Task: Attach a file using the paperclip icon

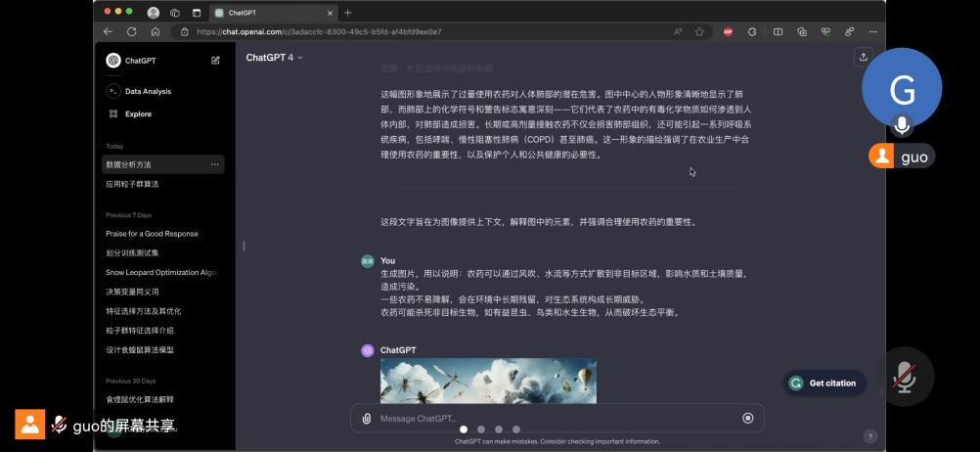Action: pos(367,419)
